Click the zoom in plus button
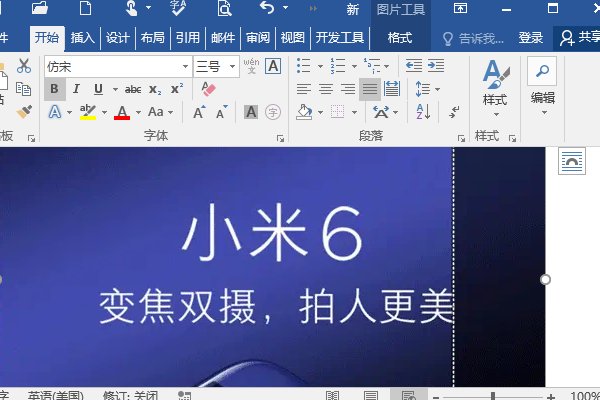This screenshot has width=600, height=400. [x=551, y=397]
